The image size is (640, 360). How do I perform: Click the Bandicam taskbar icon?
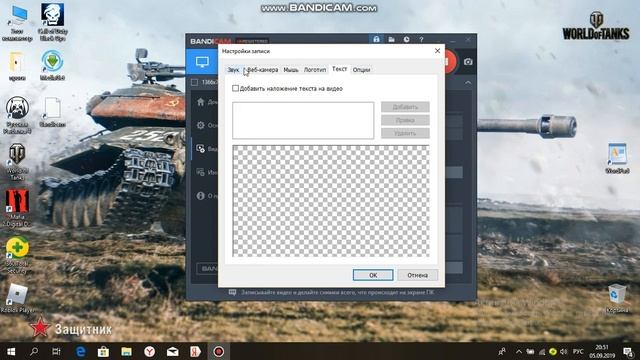[x=218, y=351]
